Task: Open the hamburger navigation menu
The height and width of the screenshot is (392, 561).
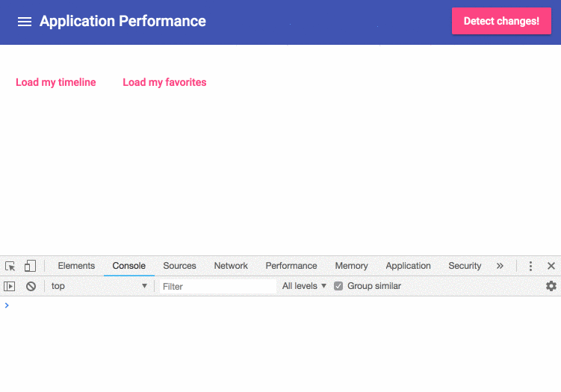Action: tap(25, 22)
